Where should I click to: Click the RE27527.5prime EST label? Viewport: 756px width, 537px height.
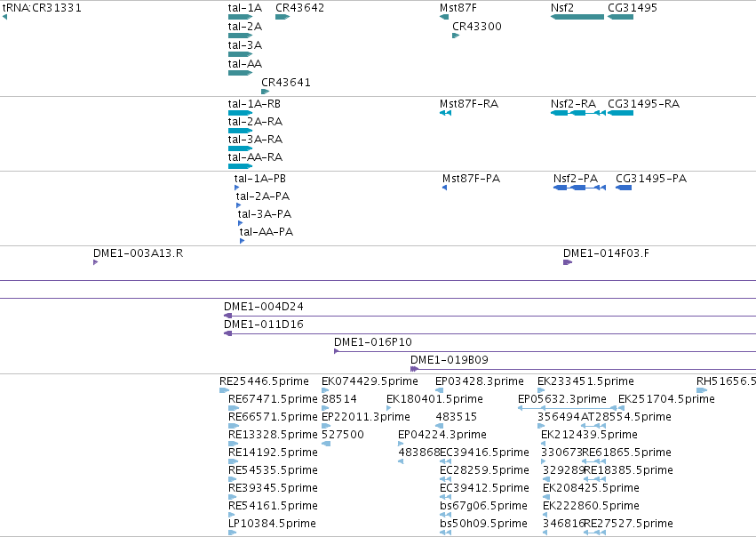(x=629, y=524)
